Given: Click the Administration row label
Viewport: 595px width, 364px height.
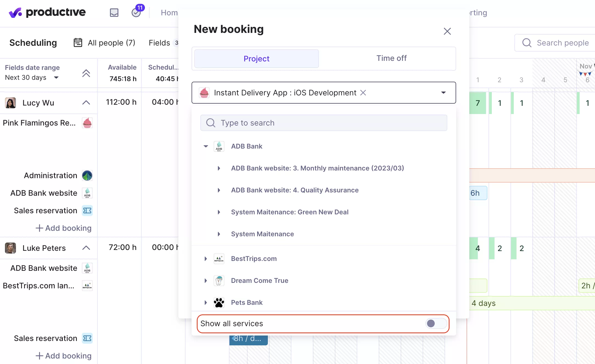Looking at the screenshot, I should click(x=50, y=175).
